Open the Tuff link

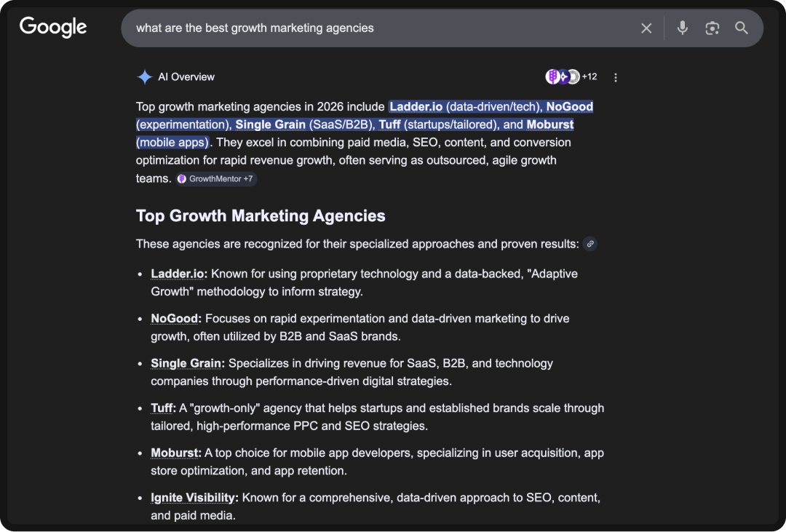(161, 408)
